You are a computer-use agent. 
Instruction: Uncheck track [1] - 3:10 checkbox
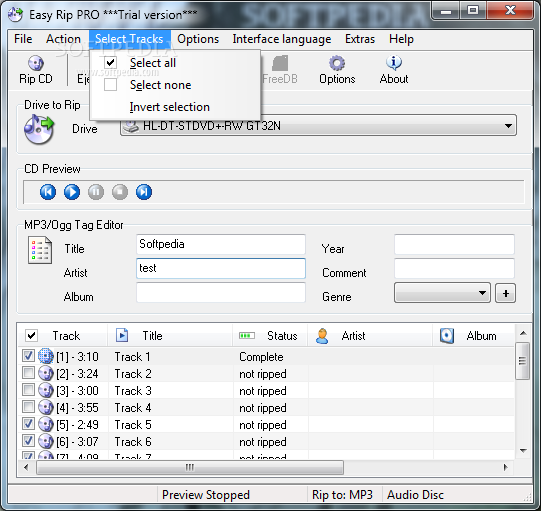click(x=28, y=355)
